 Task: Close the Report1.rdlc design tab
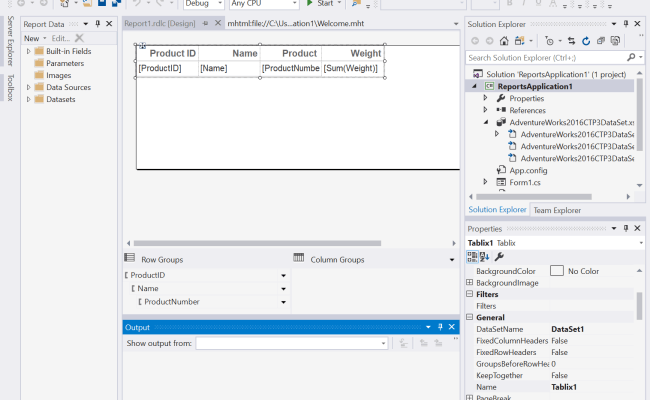218,23
